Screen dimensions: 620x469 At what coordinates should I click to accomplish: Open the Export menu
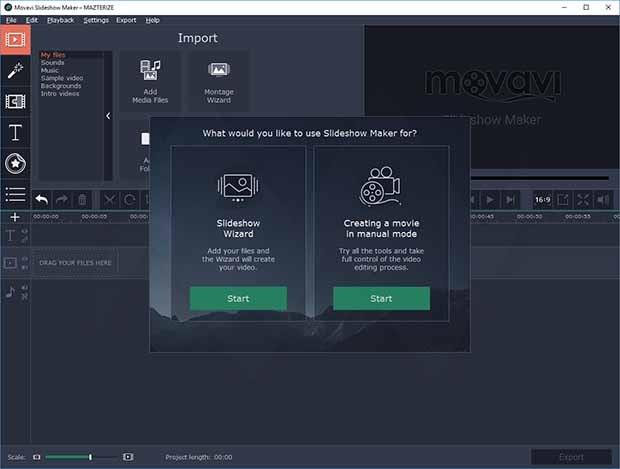tap(126, 20)
